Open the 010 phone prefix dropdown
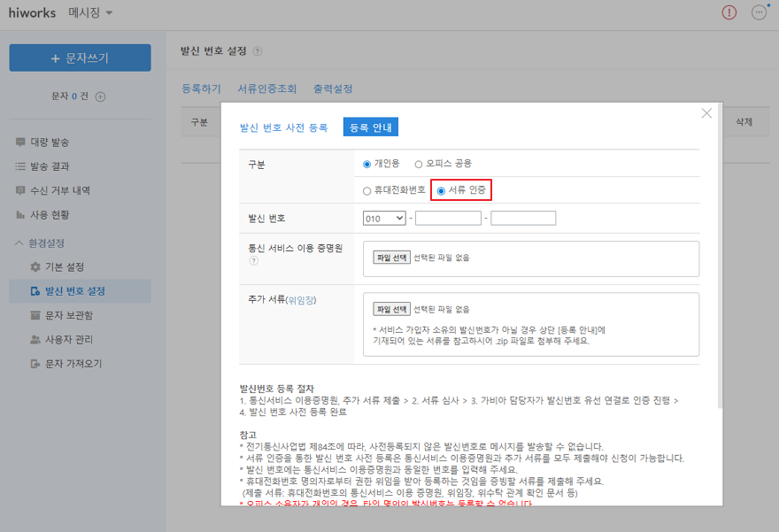Image resolution: width=779 pixels, height=532 pixels. (384, 218)
